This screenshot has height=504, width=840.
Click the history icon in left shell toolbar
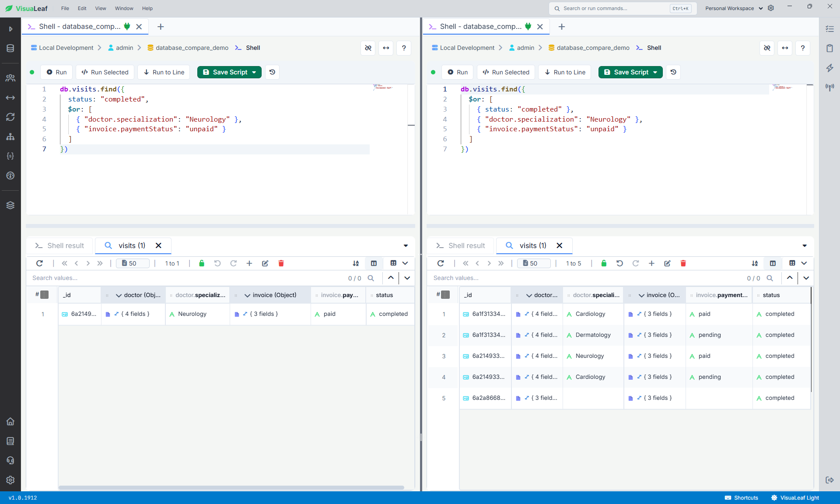(272, 72)
